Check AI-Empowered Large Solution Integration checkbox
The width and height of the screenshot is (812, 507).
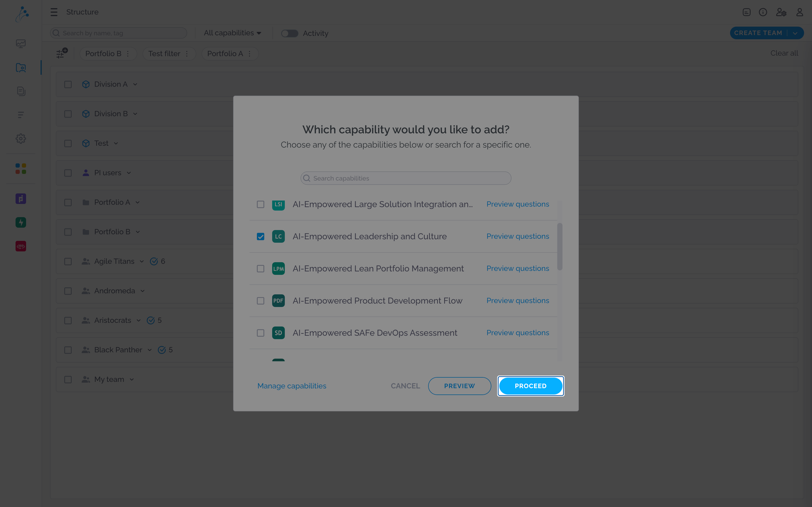tap(261, 204)
